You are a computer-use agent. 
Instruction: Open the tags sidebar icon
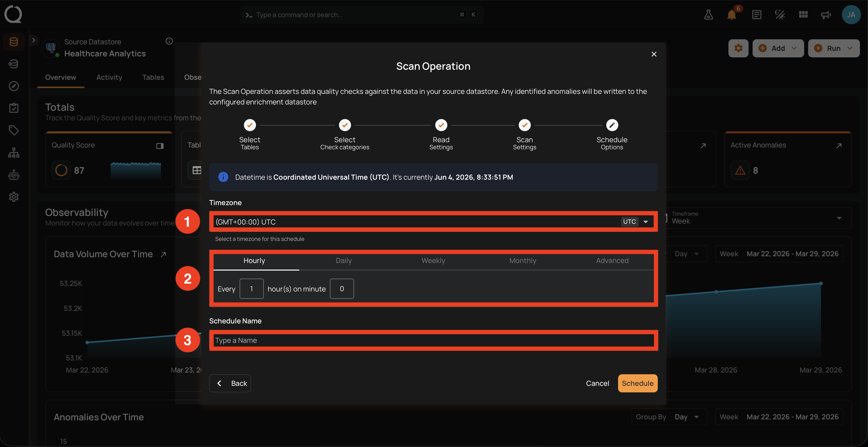click(14, 130)
